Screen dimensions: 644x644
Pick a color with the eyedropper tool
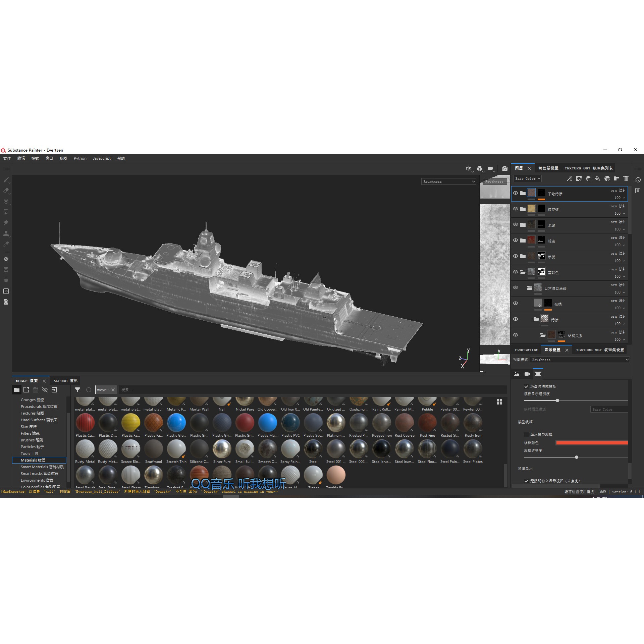click(6, 244)
